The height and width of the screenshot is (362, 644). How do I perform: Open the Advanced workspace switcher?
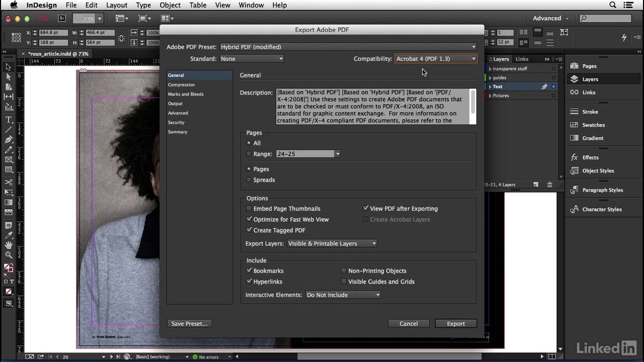pyautogui.click(x=550, y=18)
